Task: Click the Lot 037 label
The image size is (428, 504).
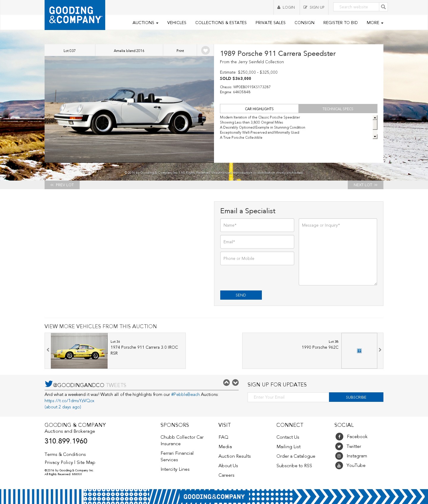Action: click(x=70, y=50)
